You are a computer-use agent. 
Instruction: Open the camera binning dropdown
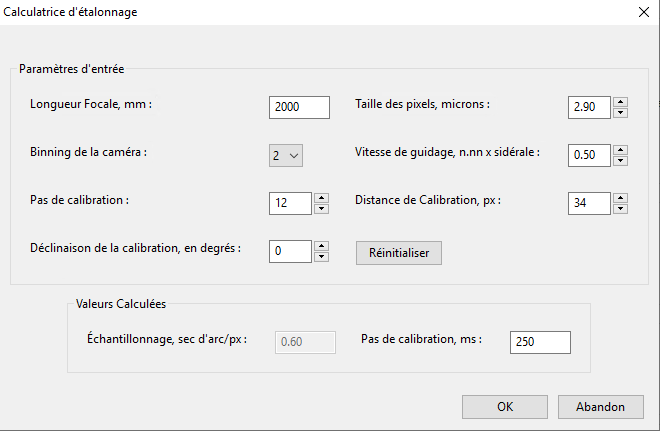[x=285, y=155]
